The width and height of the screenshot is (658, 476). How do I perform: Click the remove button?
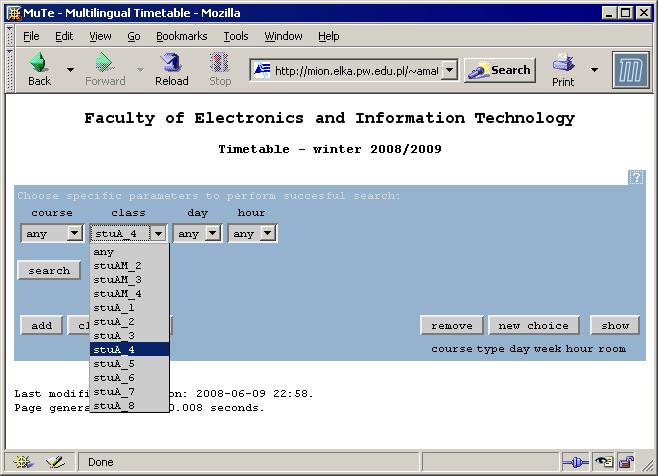452,325
